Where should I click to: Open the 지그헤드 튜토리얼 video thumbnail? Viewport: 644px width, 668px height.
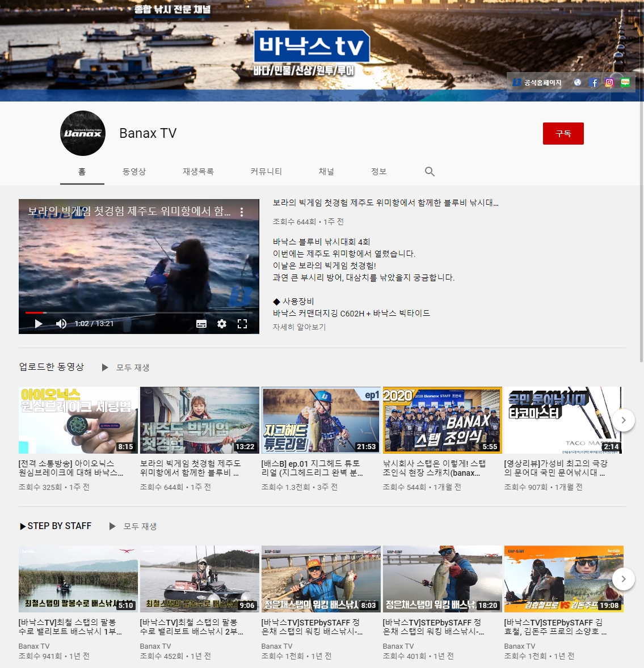321,420
